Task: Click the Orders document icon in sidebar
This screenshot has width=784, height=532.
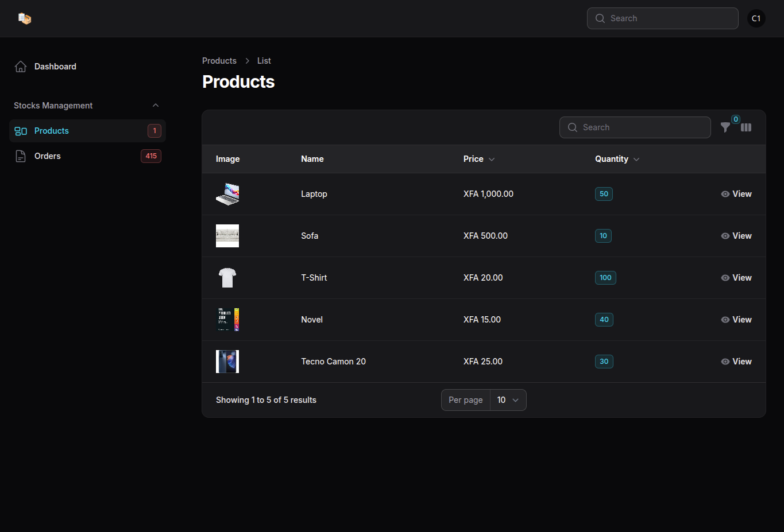Action: pyautogui.click(x=21, y=156)
